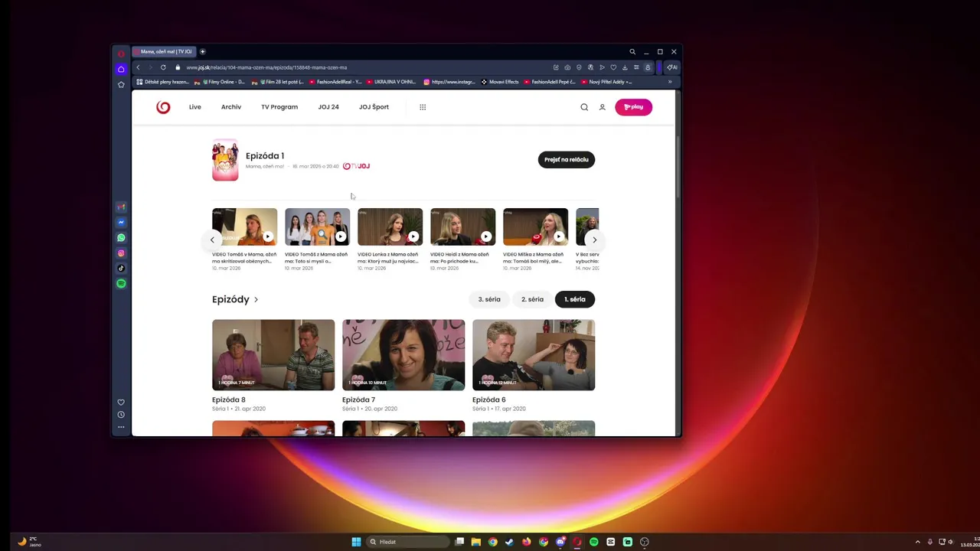Open the sidebar three-dots more options

coord(121,427)
